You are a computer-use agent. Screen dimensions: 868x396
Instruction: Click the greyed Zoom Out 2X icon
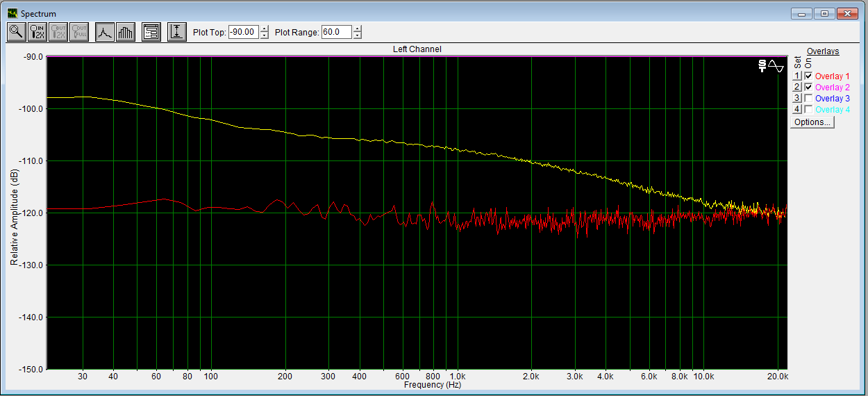(x=58, y=32)
